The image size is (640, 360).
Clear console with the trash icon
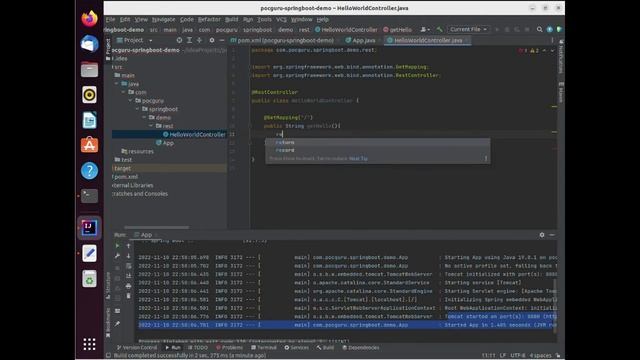[x=128, y=296]
